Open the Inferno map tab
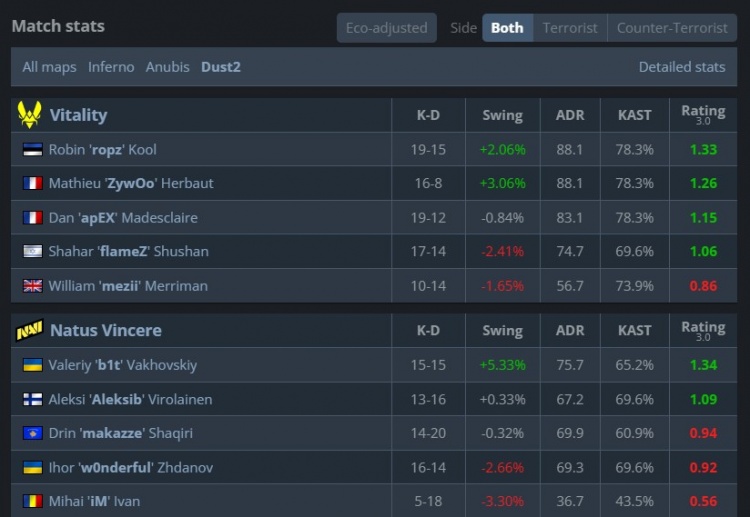Image resolution: width=750 pixels, height=517 pixels. tap(111, 67)
